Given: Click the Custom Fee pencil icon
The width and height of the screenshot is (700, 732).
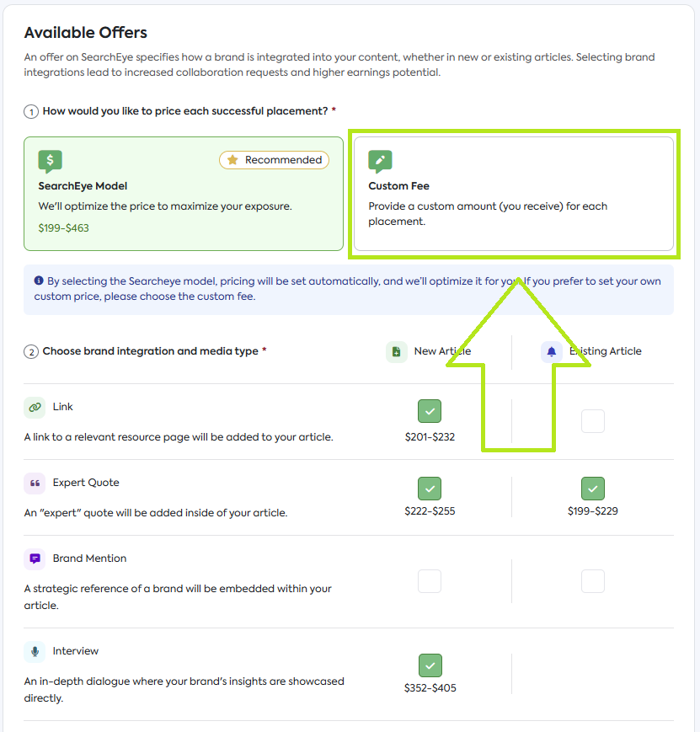Looking at the screenshot, I should (381, 161).
